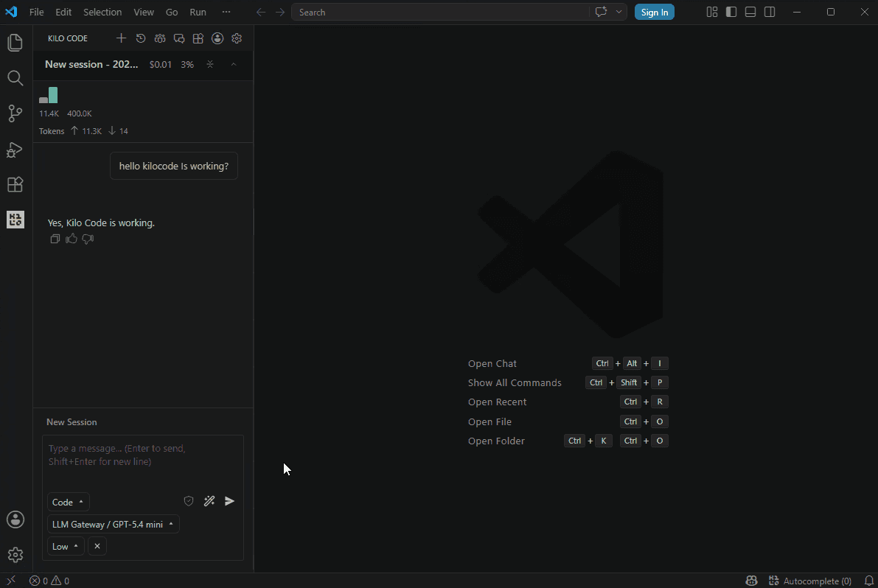Click the 'hello kilocode Is working?' message bubble
This screenshot has width=878, height=588.
[x=174, y=167]
